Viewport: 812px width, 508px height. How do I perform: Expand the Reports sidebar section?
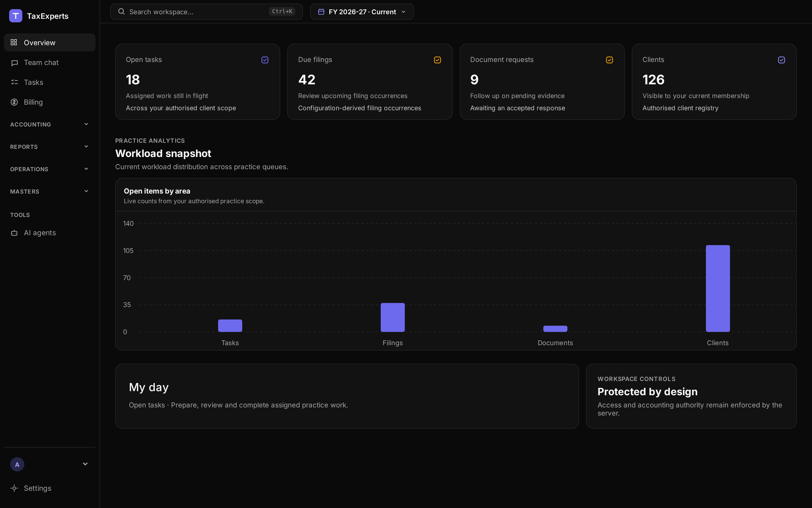pos(50,147)
